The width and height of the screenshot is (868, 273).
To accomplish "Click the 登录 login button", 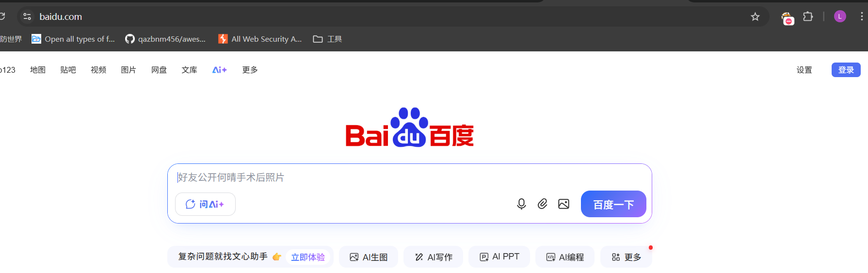I will point(846,70).
